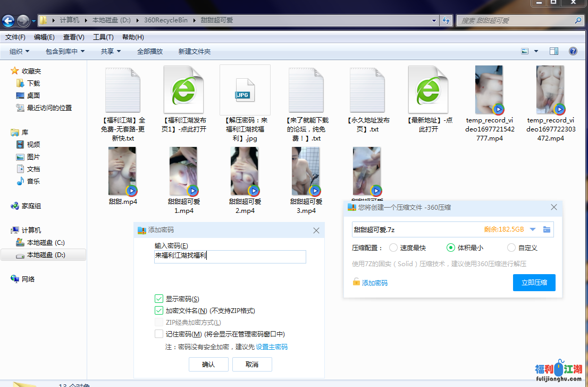This screenshot has width=588, height=387.
Task: Uncheck the 显示密码 checkbox
Action: coord(159,299)
